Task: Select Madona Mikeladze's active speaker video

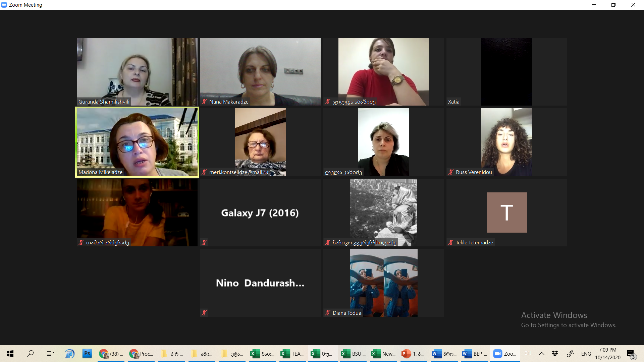Action: pyautogui.click(x=137, y=142)
